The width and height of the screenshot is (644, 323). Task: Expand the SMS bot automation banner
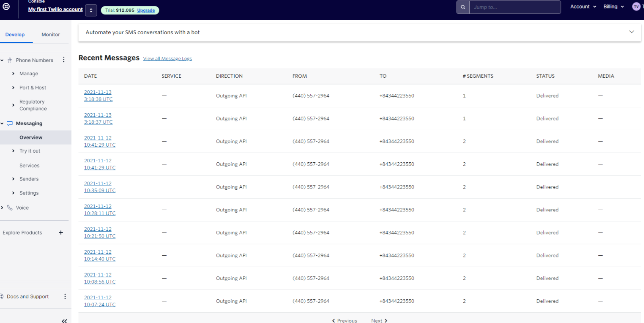[632, 32]
